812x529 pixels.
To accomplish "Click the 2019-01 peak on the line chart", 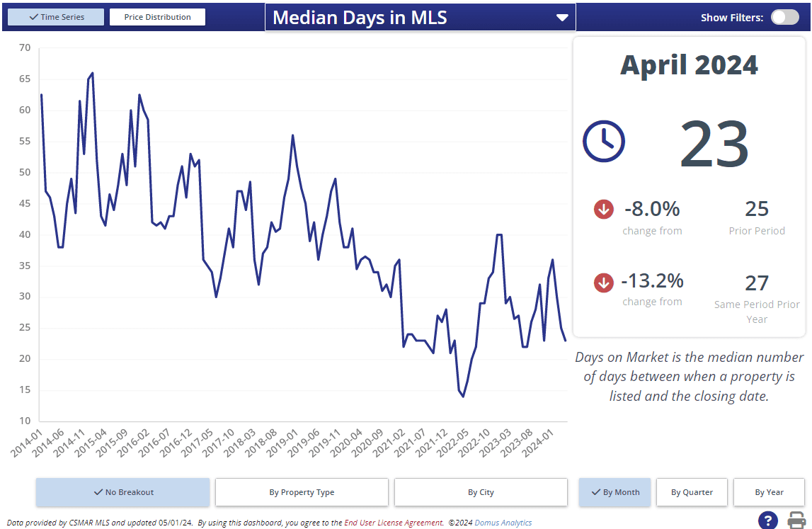I will tap(292, 135).
